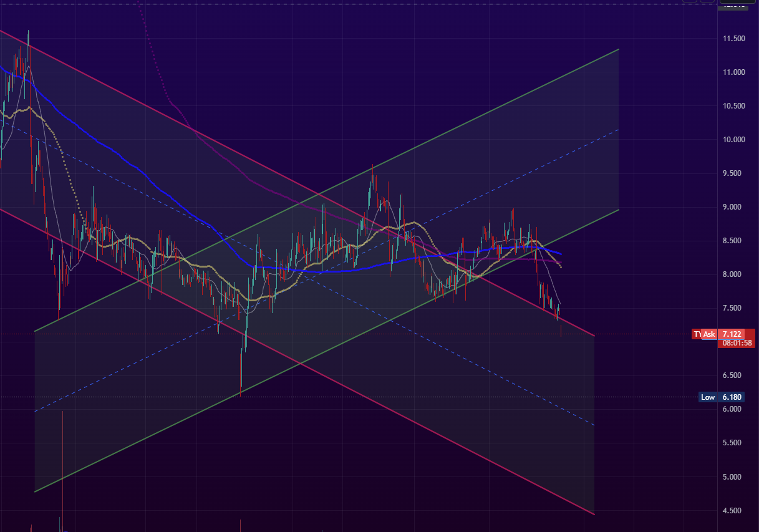Click the 5.000 price axis label
The width and height of the screenshot is (759, 532).
[733, 476]
